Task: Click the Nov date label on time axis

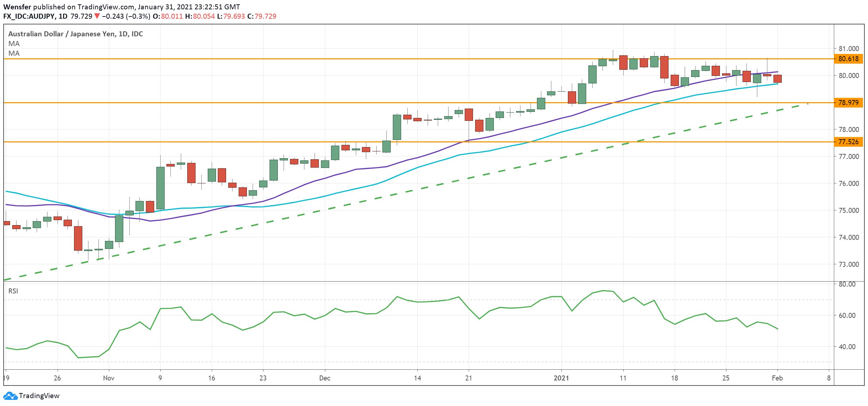Action: pyautogui.click(x=109, y=378)
